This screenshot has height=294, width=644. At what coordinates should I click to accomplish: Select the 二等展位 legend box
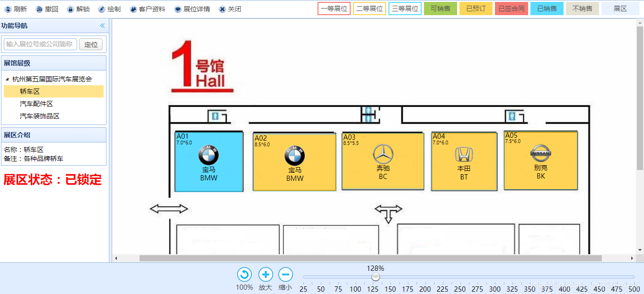[x=370, y=9]
